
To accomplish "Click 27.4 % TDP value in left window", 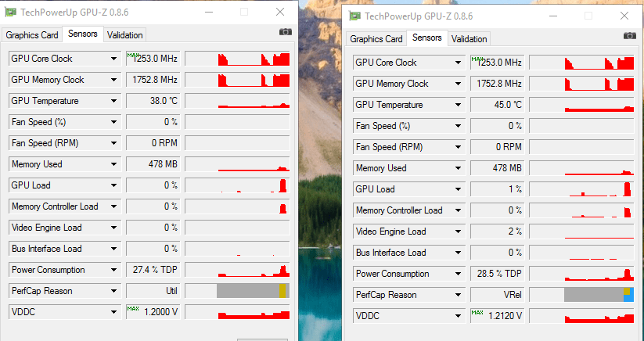I will coord(153,270).
